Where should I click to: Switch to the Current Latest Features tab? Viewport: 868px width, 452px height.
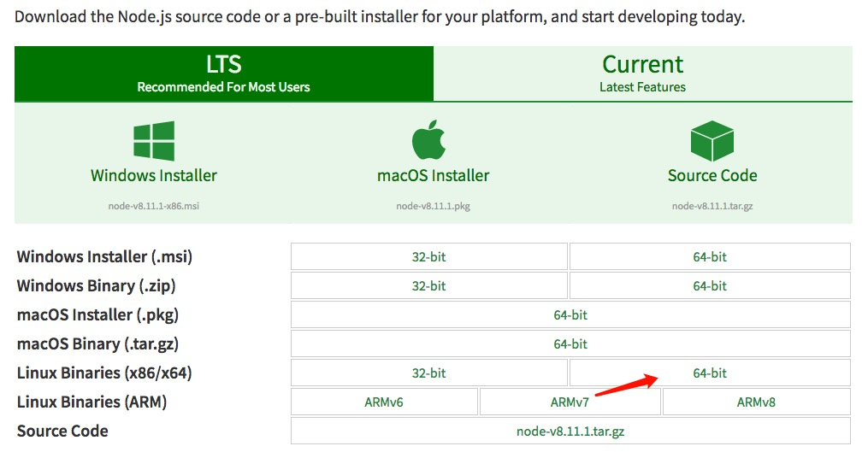click(x=643, y=73)
